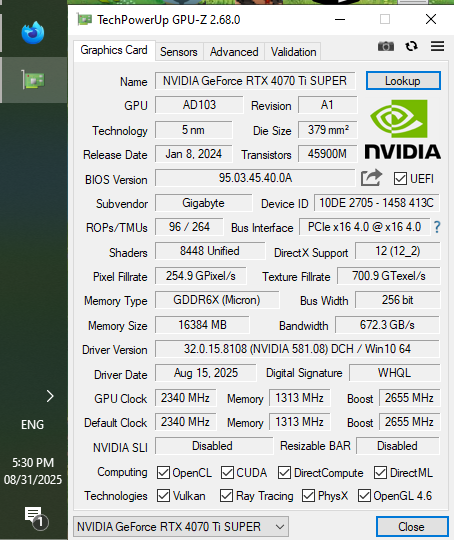The image size is (454, 540).
Task: Toggle the Vulkan checkbox
Action: [x=163, y=496]
